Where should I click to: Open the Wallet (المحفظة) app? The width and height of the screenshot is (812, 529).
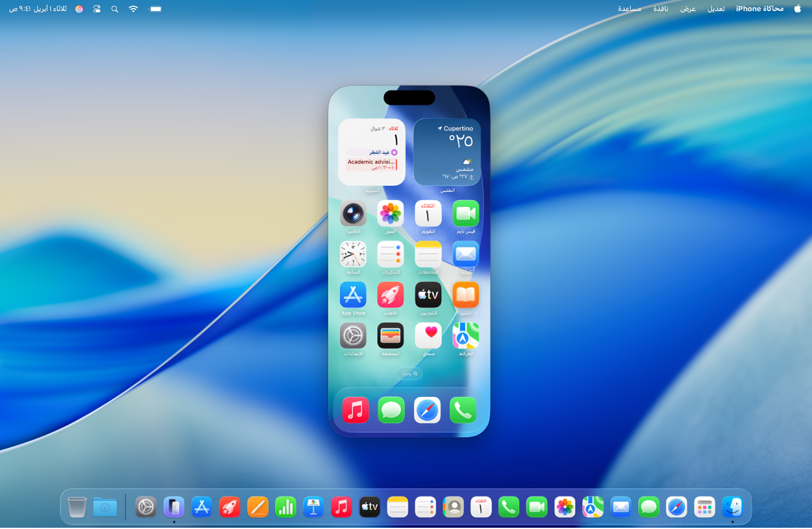pyautogui.click(x=391, y=335)
